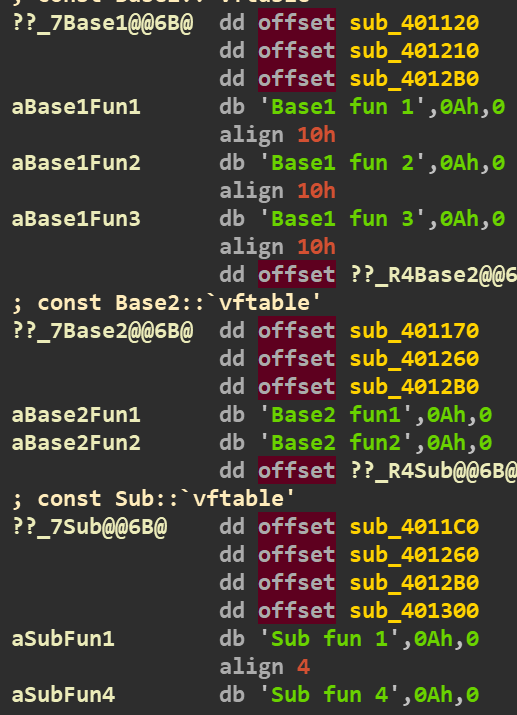Click the sub_401300 reference

414,611
